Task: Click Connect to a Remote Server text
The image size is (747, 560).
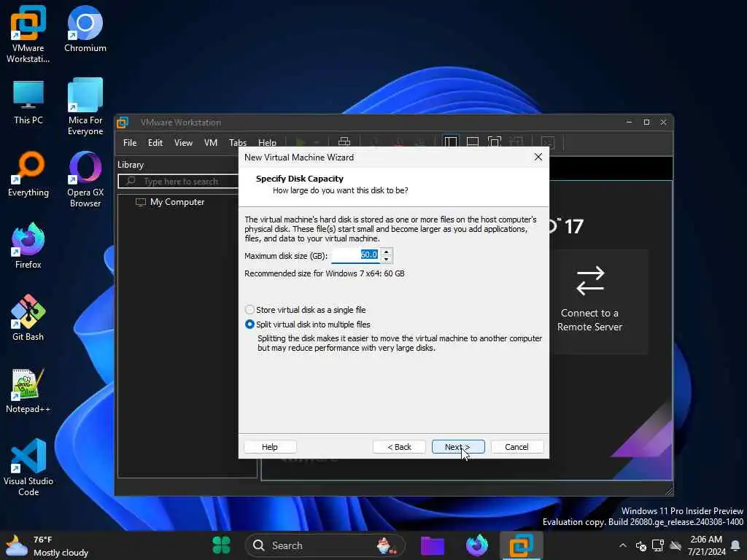Action: (589, 320)
